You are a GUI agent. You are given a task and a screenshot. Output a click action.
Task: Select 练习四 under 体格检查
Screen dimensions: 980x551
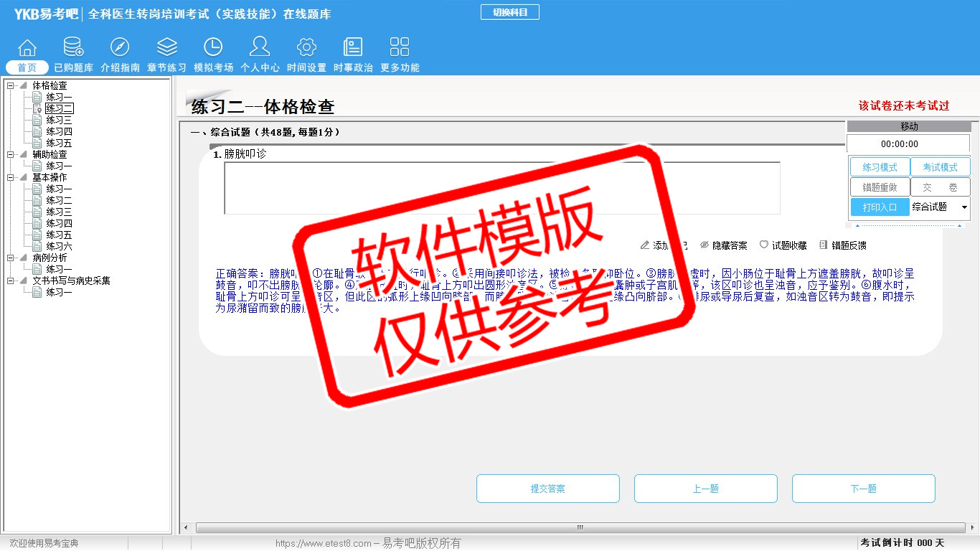tap(59, 131)
